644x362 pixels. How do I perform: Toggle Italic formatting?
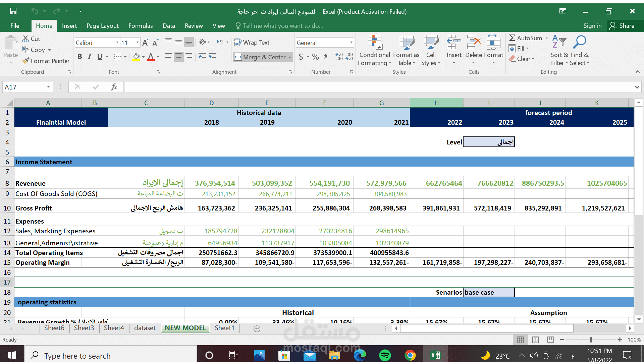[90, 57]
